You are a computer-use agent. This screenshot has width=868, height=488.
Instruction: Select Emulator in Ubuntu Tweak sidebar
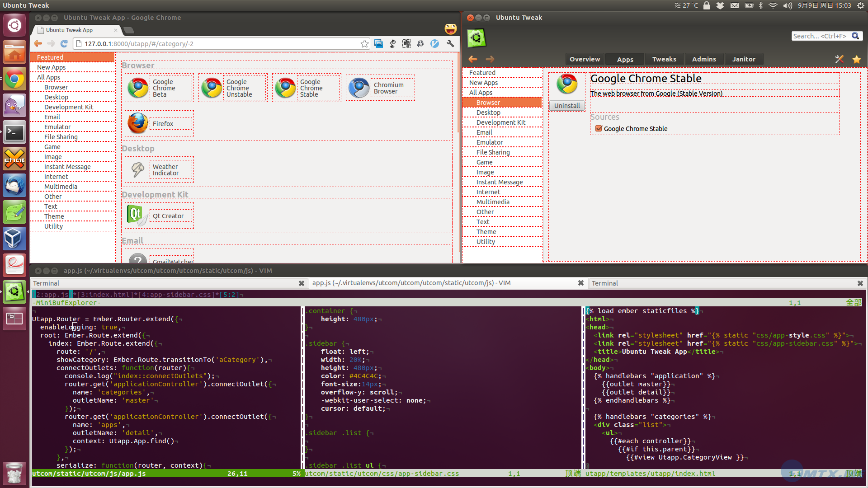pyautogui.click(x=502, y=142)
